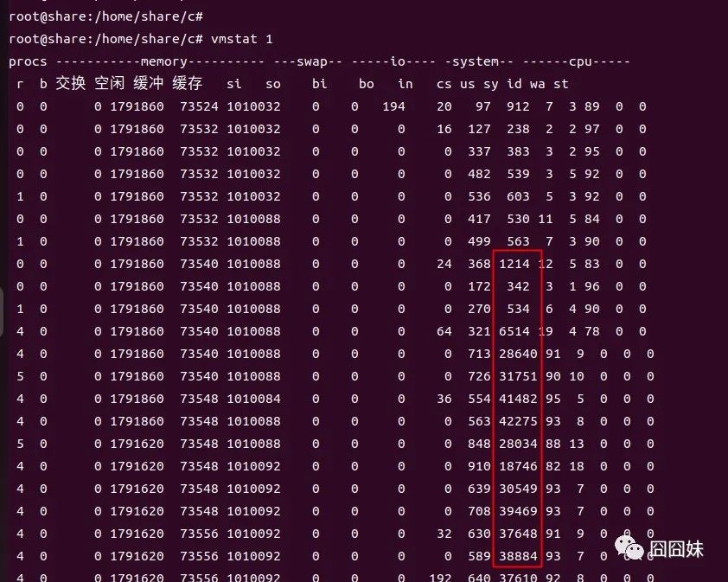Image resolution: width=728 pixels, height=582 pixels.
Task: Click the value 73524 in first row
Action: [x=199, y=106]
